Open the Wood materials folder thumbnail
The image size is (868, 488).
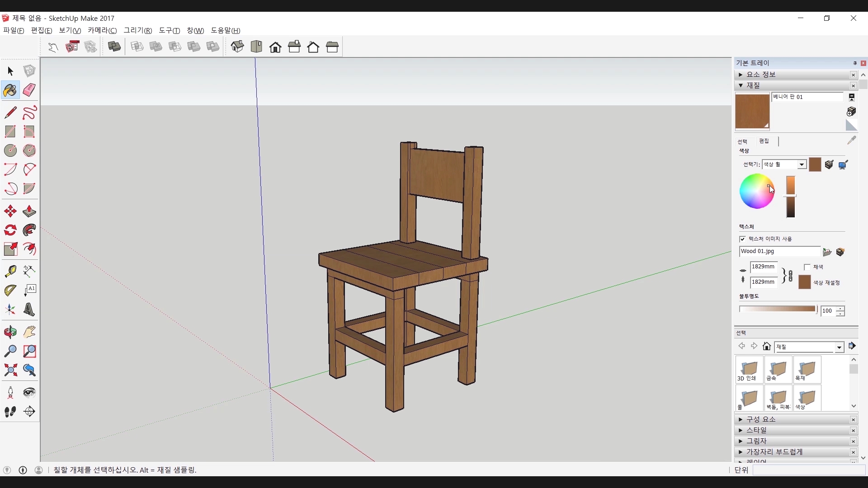pyautogui.click(x=807, y=369)
